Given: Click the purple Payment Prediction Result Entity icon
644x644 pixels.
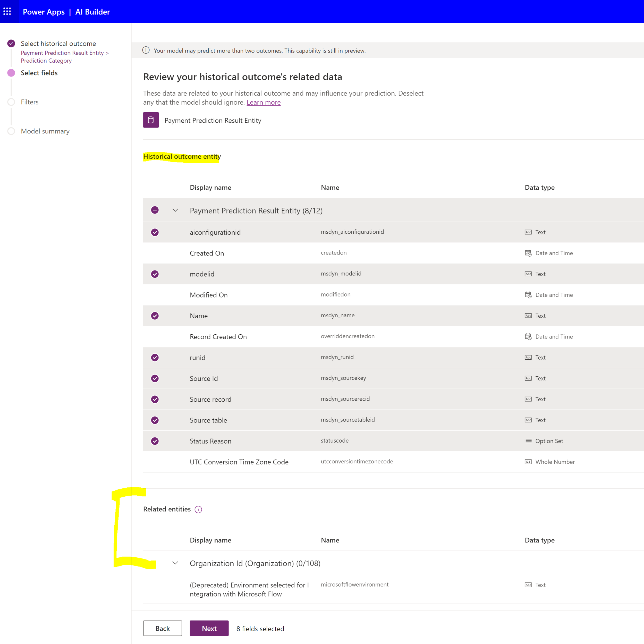Looking at the screenshot, I should (x=151, y=120).
